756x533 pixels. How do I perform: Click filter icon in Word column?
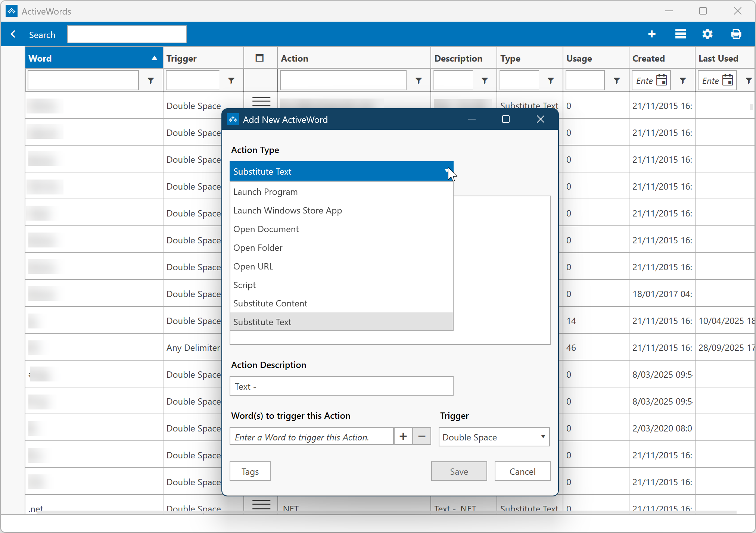pos(150,81)
